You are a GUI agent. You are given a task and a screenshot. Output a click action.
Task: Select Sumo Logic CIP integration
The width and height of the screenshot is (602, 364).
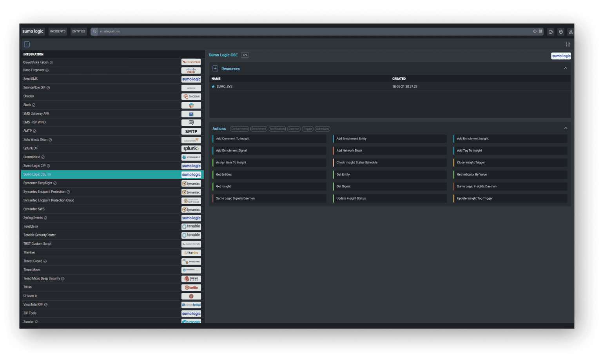(x=112, y=166)
